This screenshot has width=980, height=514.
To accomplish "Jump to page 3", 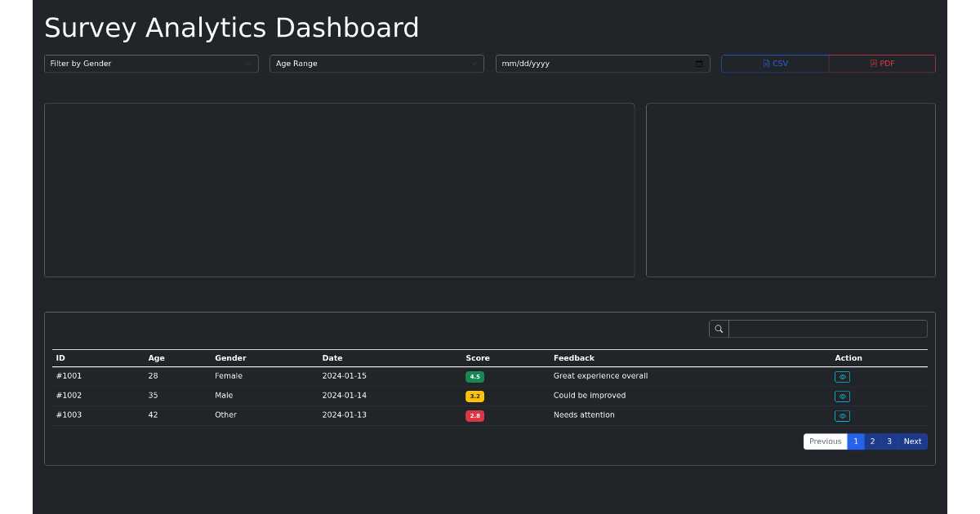I will (x=889, y=441).
